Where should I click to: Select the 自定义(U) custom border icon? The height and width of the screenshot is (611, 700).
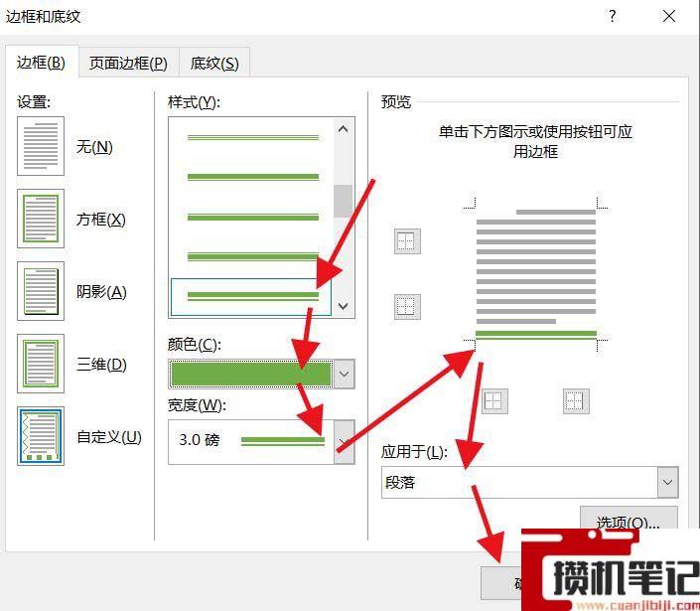click(41, 436)
